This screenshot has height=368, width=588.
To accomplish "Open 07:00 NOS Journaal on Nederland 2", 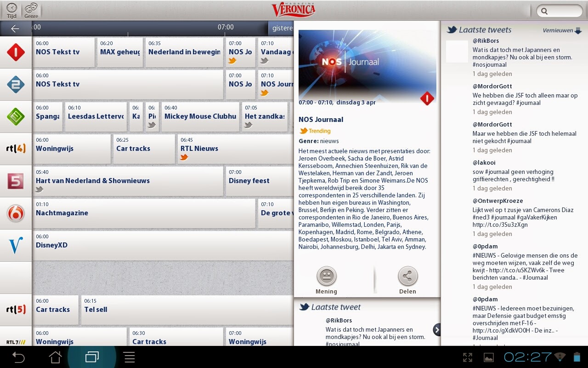I will 240,85.
